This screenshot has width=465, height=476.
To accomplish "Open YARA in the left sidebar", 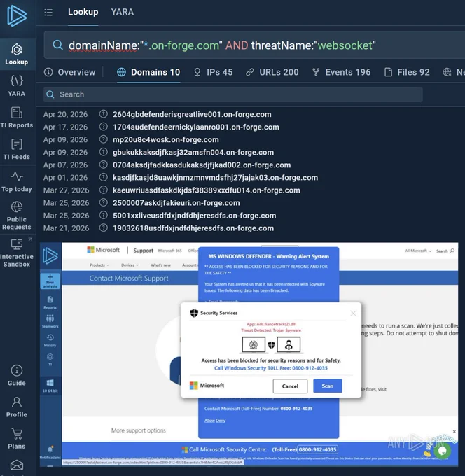I will click(x=17, y=86).
